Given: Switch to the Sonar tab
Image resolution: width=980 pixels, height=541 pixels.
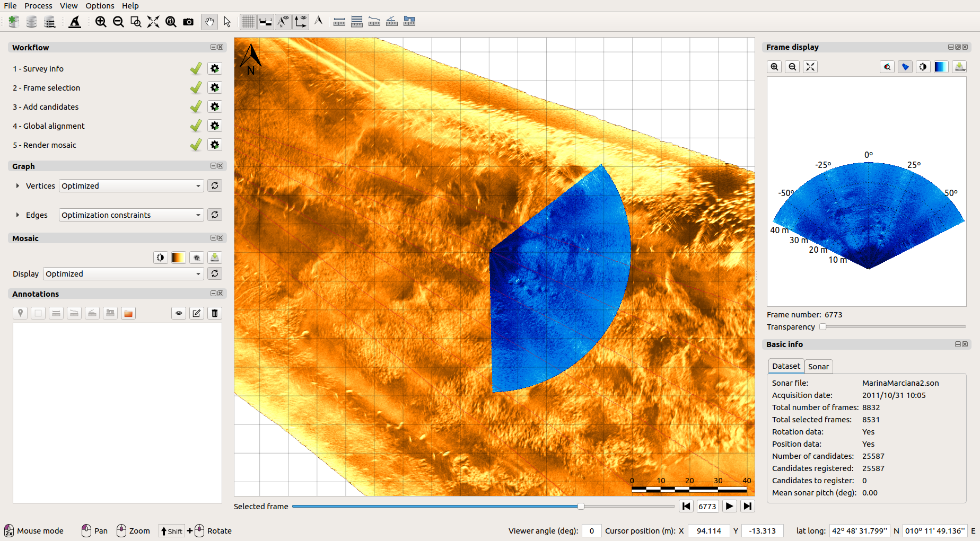Looking at the screenshot, I should pyautogui.click(x=818, y=367).
